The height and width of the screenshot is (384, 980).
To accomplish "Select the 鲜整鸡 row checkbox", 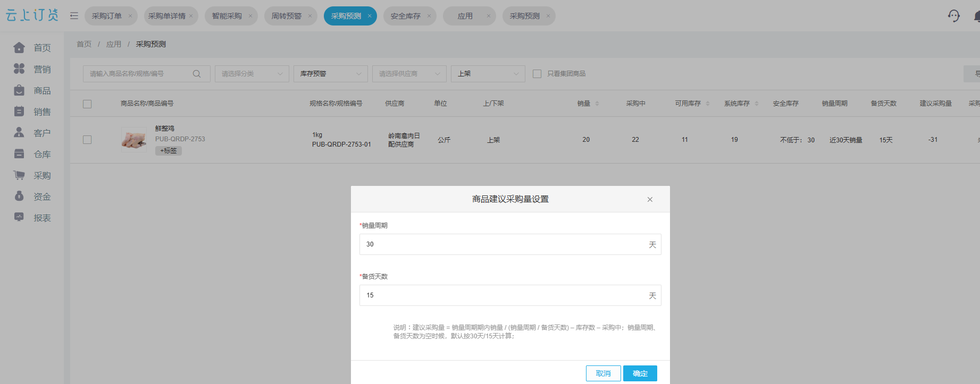I will click(87, 140).
